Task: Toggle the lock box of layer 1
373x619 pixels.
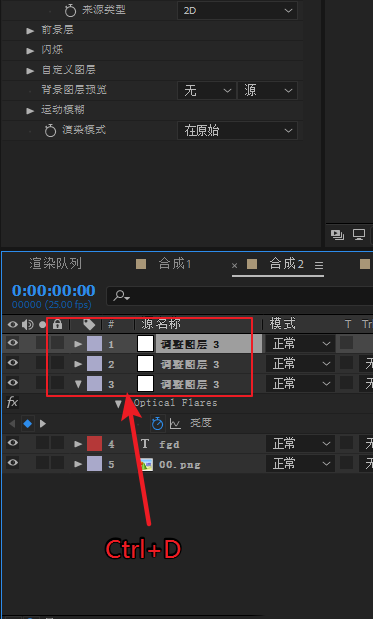Action: click(x=58, y=343)
